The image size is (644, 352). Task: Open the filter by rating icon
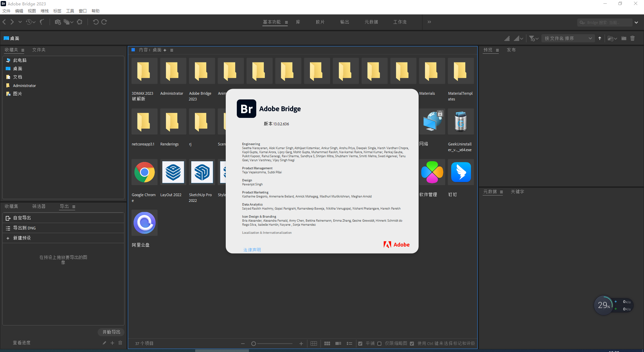pos(533,38)
